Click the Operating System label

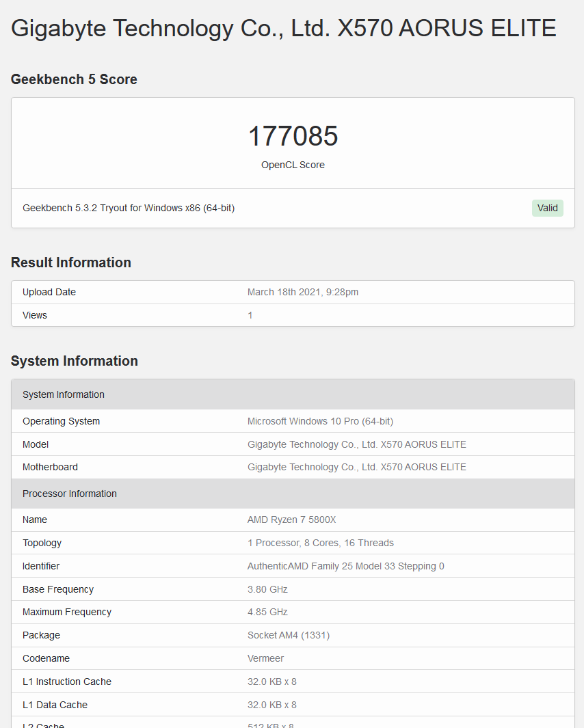point(62,421)
